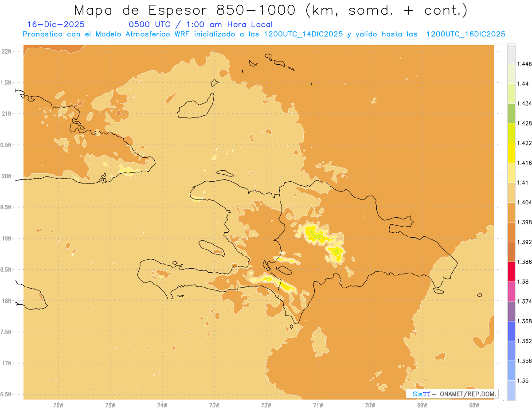
Task: Click the '71W' longitude label
Action: pyautogui.click(x=318, y=405)
